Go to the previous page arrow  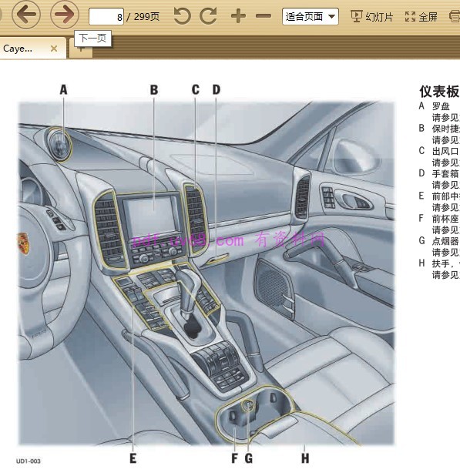point(26,15)
